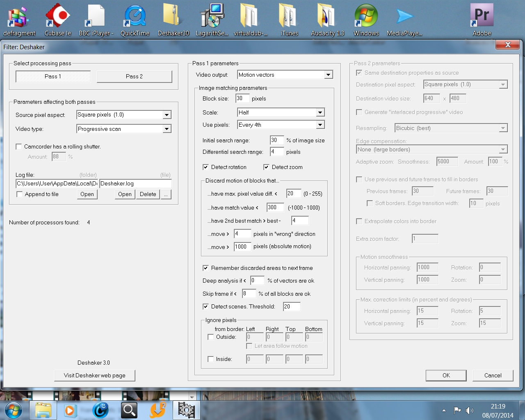Open Windows Explorer from the taskbar
The image size is (525, 420).
tap(43, 410)
